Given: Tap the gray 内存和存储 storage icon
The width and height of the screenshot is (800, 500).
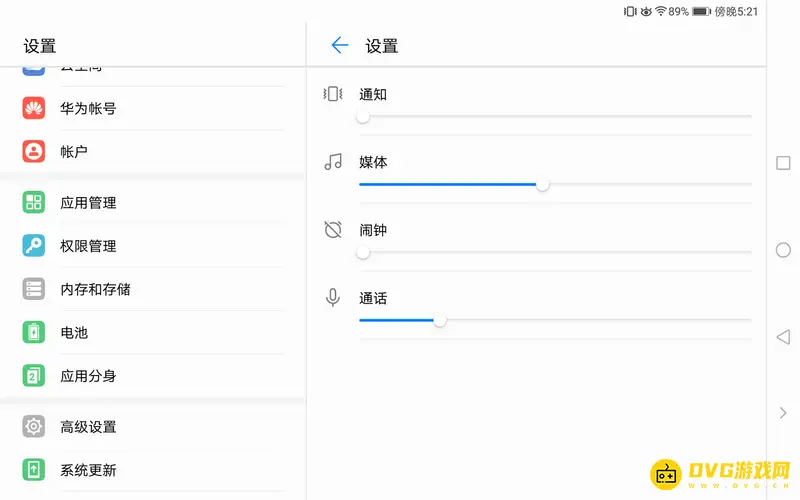Looking at the screenshot, I should click(x=34, y=289).
